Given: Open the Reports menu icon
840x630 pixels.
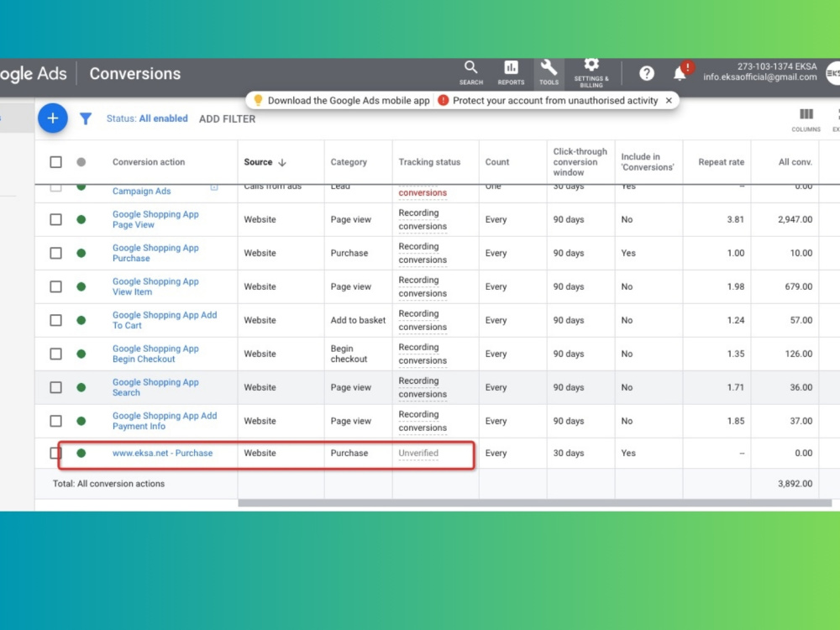Looking at the screenshot, I should coord(511,73).
